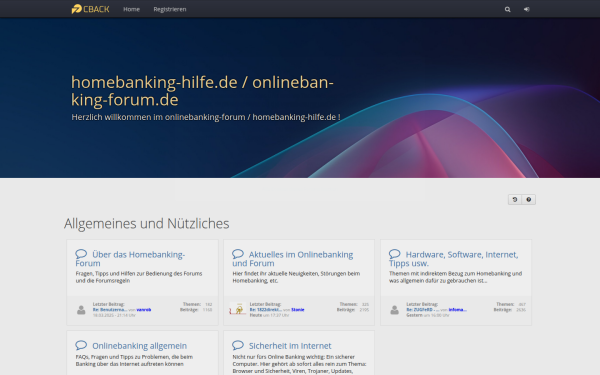Image resolution: width=600 pixels, height=375 pixels.
Task: Click speech bubble icon for Onlinebanking allgemein
Action: [81, 345]
